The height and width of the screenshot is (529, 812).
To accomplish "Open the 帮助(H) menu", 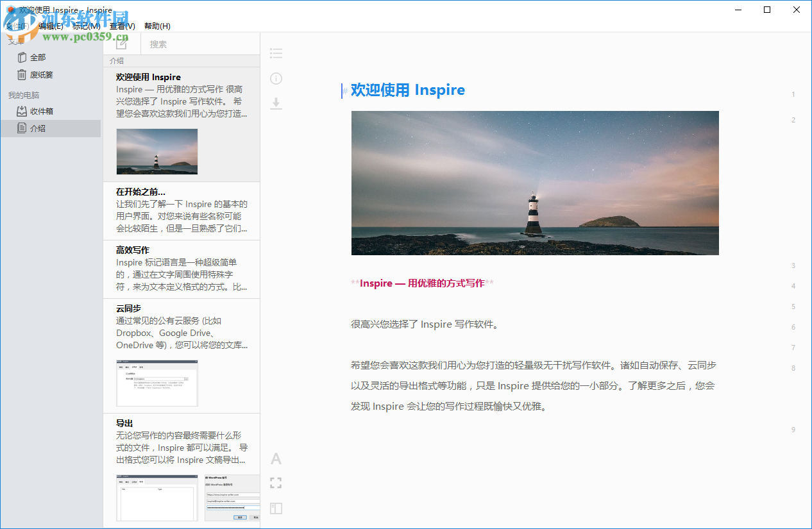I will pyautogui.click(x=157, y=26).
